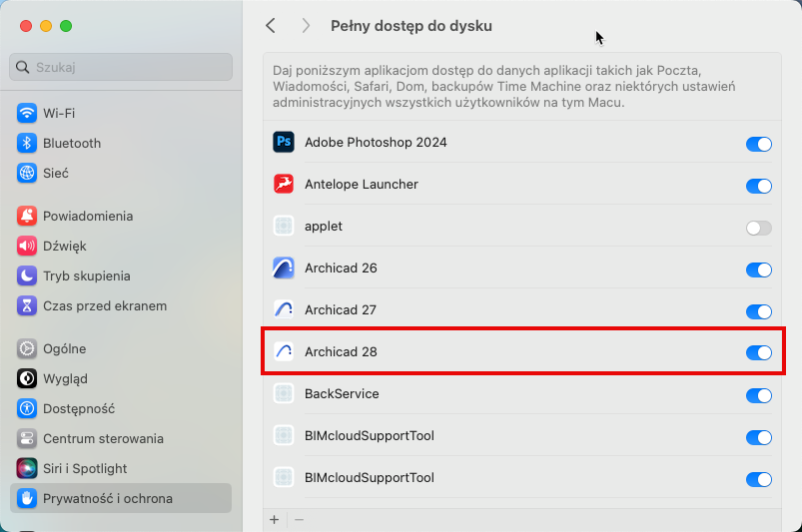Select the Antelope Launcher label

pyautogui.click(x=362, y=184)
